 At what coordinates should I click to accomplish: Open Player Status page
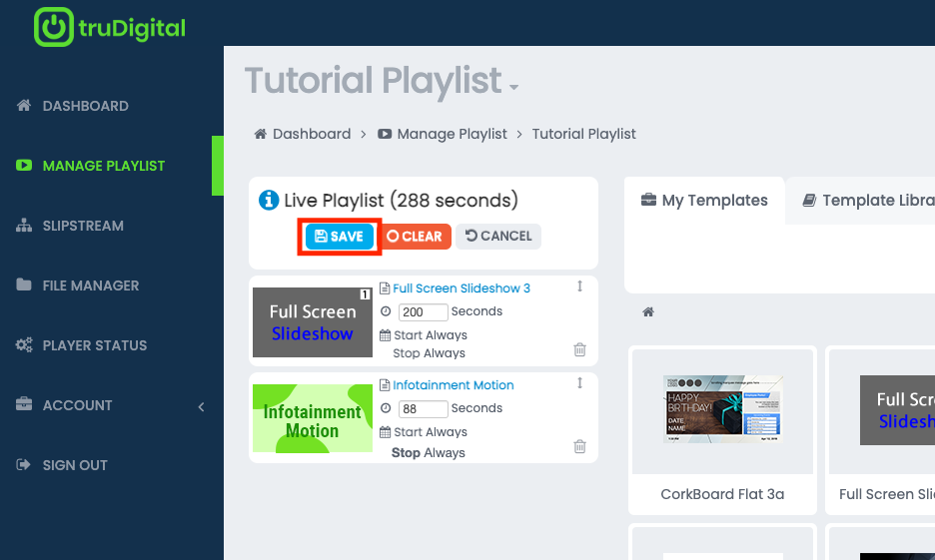click(95, 345)
